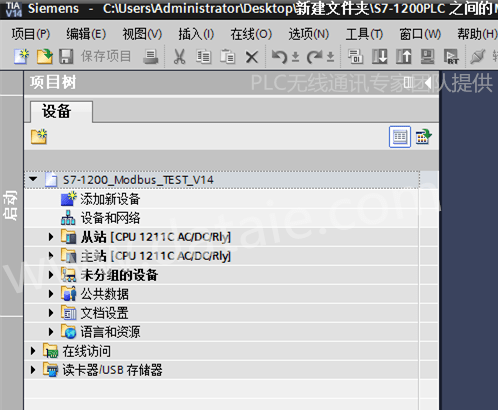Expand the 读卡器/USB 存储器 node
Screen dimensions: 498x410
click(33, 370)
